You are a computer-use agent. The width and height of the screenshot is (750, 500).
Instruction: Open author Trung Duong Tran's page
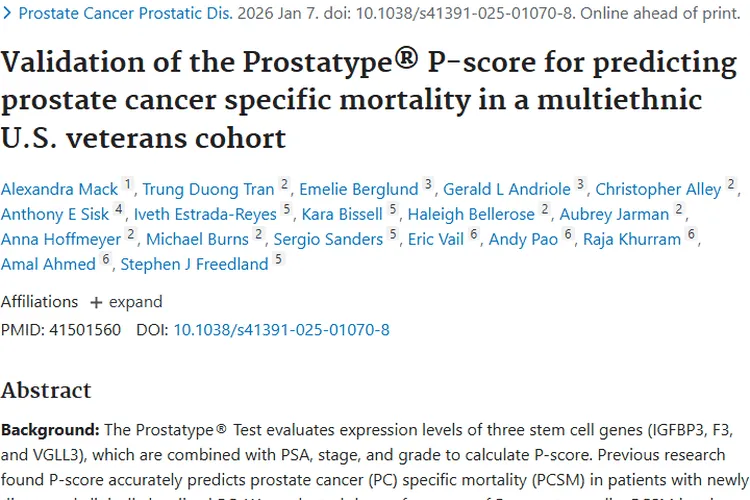click(209, 189)
